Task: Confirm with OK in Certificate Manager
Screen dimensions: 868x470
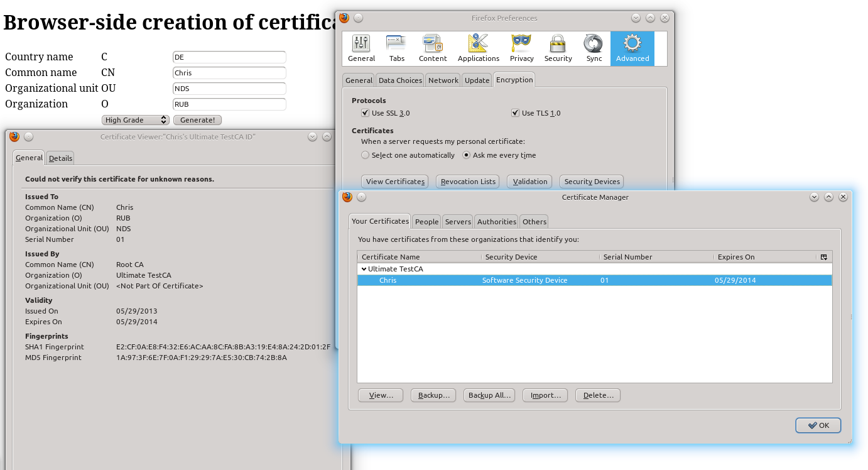Action: [818, 425]
